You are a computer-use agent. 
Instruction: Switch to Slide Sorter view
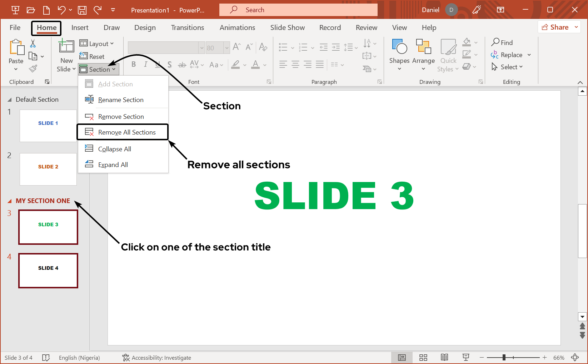[423, 357]
